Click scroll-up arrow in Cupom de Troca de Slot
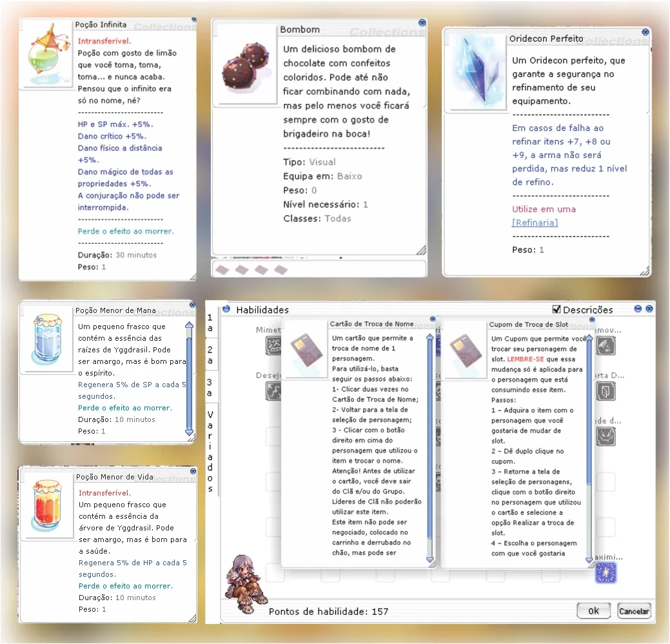 point(589,338)
